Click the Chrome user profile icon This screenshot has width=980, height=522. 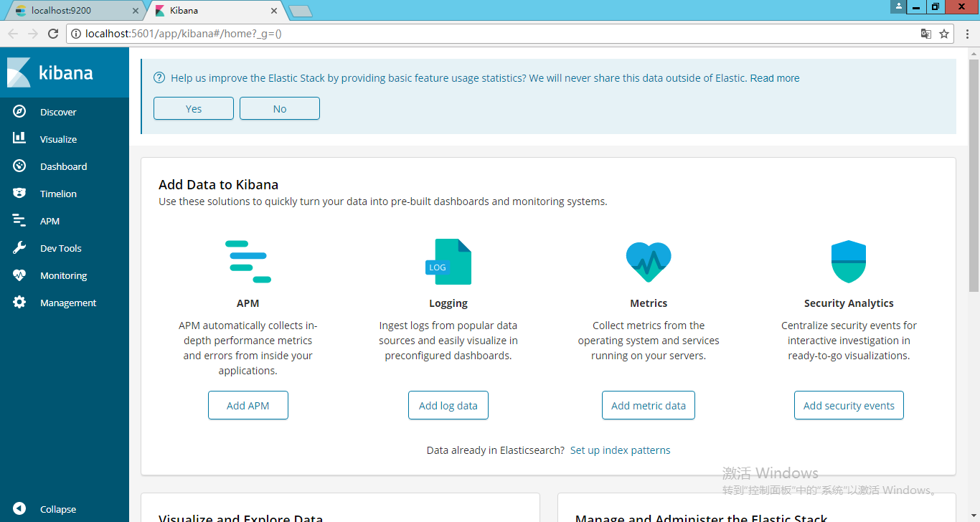(897, 6)
